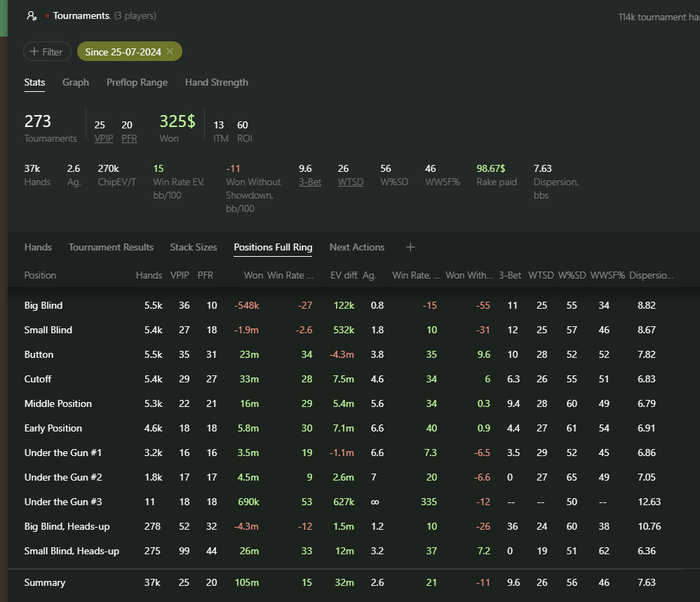Click the 325$ Won value
This screenshot has width=700, height=602.
[x=177, y=121]
